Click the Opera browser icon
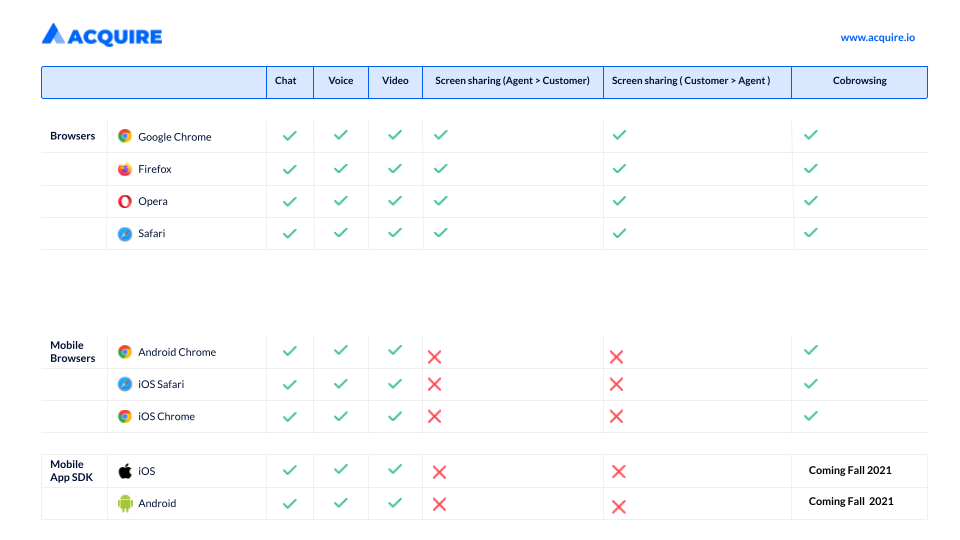Viewport: 960px width, 540px height. (125, 201)
